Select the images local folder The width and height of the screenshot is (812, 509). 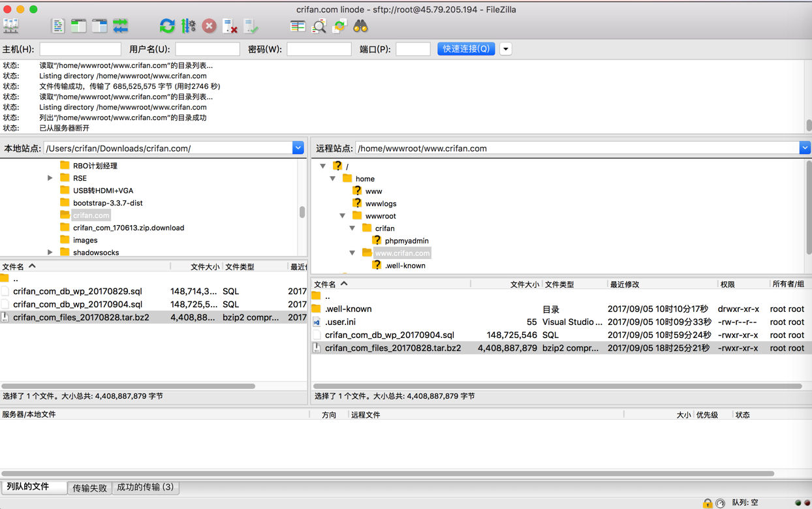(x=85, y=240)
